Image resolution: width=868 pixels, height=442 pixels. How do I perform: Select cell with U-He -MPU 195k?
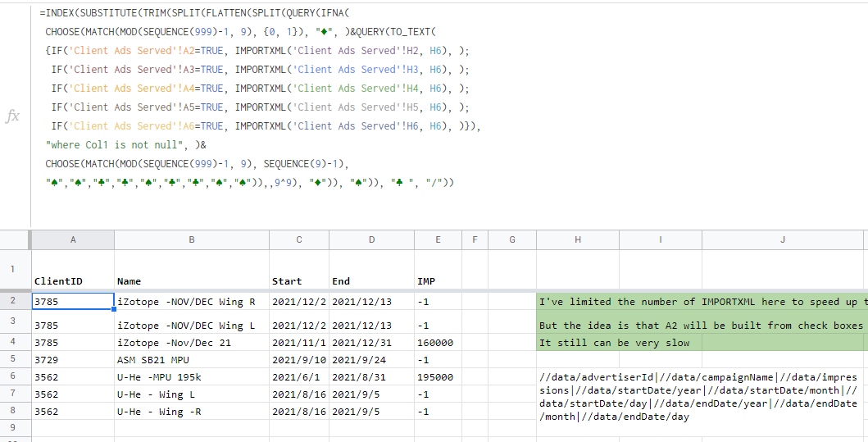click(x=192, y=376)
